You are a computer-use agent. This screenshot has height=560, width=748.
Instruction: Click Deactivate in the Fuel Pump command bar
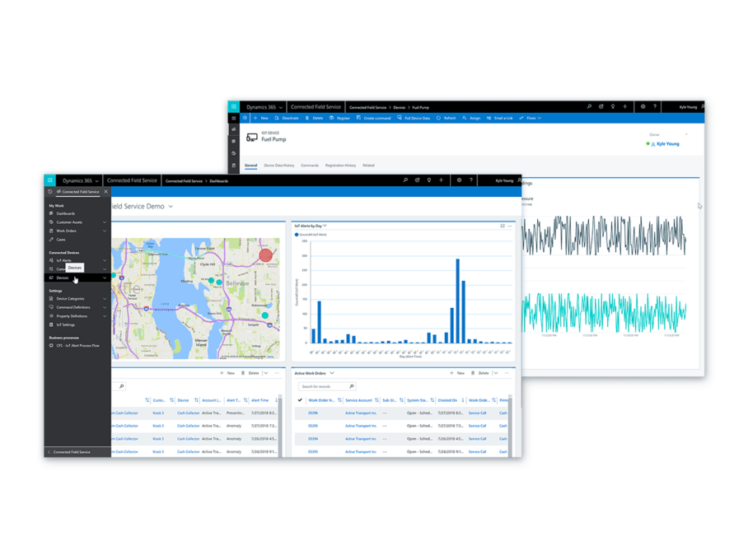click(x=287, y=118)
